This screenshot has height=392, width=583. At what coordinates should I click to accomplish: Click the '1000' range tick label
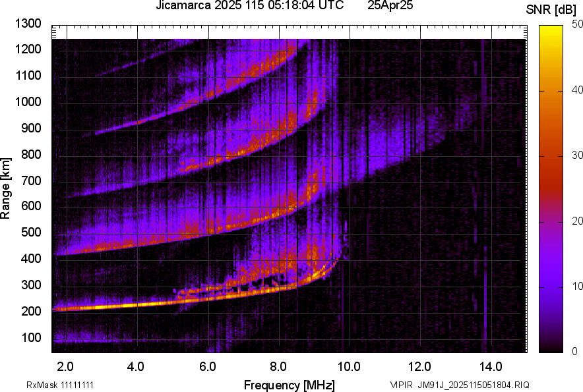(x=28, y=101)
